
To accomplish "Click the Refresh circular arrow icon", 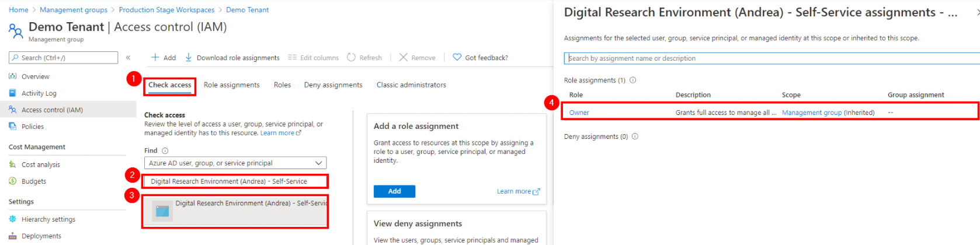I will click(351, 57).
